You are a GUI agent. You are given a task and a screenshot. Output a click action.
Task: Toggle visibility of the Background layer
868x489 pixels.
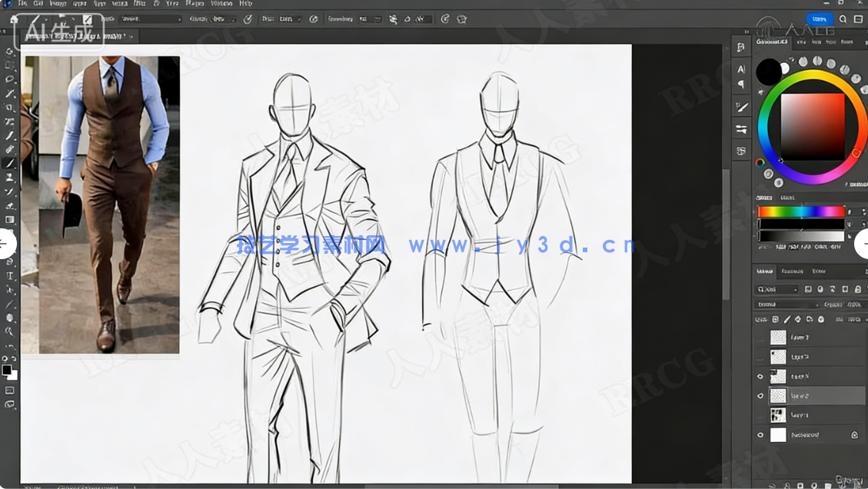click(760, 435)
